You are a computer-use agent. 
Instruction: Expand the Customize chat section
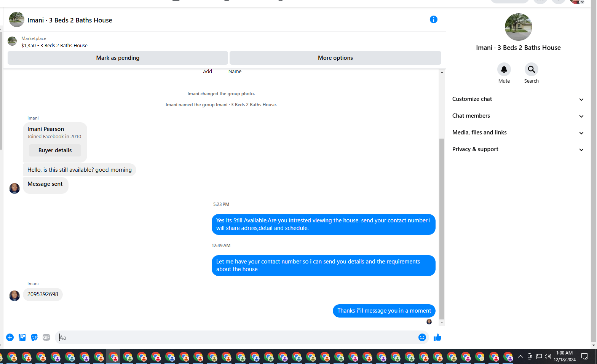coord(518,99)
